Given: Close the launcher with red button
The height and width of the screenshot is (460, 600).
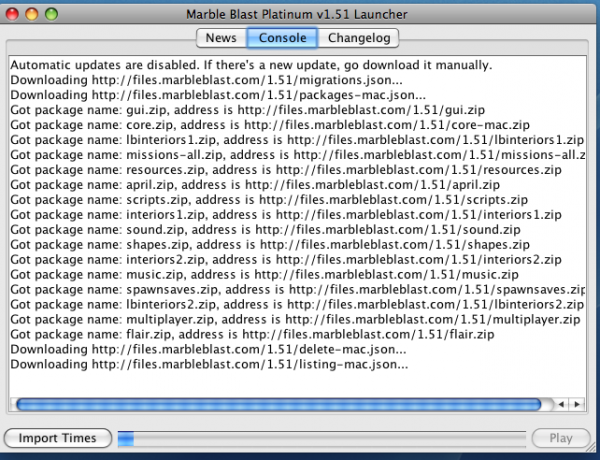Looking at the screenshot, I should [x=13, y=13].
